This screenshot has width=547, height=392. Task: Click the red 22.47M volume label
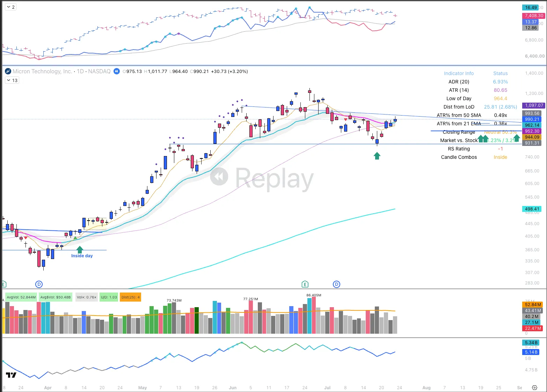point(533,328)
